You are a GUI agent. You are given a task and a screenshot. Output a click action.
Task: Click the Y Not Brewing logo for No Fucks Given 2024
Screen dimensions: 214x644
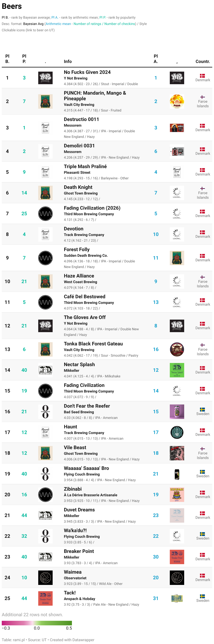[x=45, y=78]
